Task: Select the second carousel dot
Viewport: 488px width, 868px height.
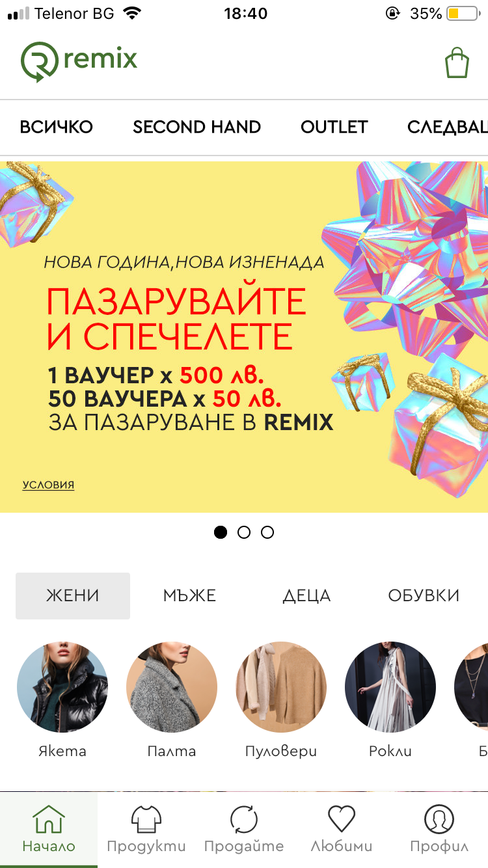Action: [x=244, y=532]
